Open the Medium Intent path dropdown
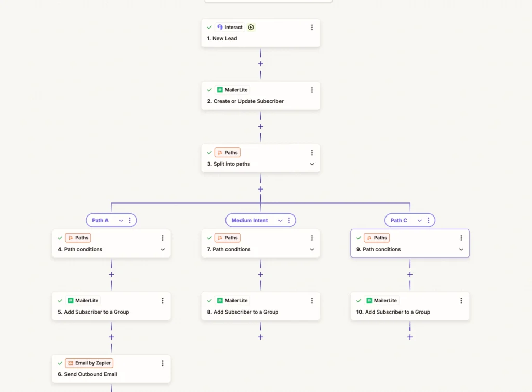 280,221
